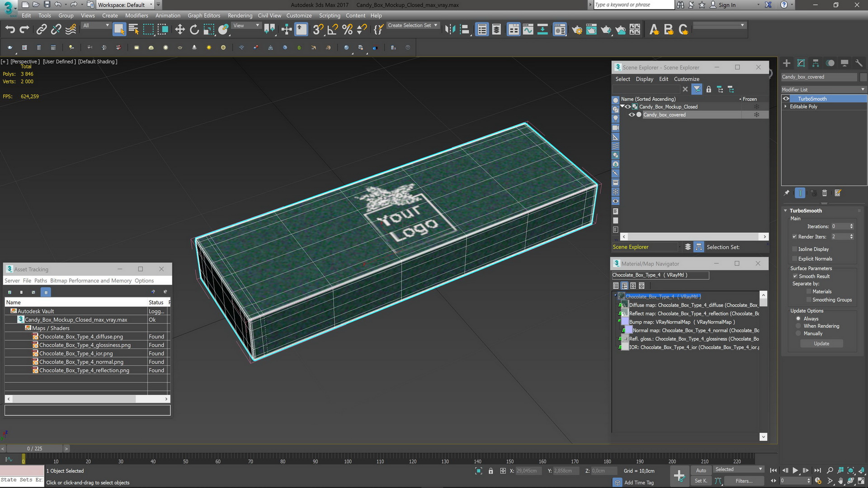868x488 pixels.
Task: Select the When Rendering update option
Action: pyautogui.click(x=798, y=326)
